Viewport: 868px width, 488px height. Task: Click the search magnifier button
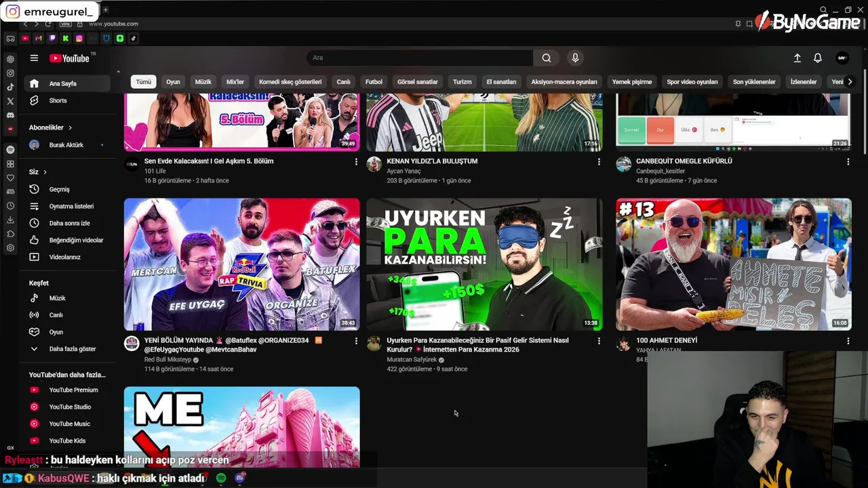[547, 58]
